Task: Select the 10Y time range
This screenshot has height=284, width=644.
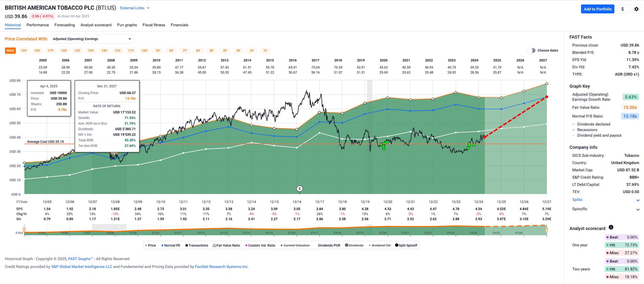Action: (x=145, y=51)
